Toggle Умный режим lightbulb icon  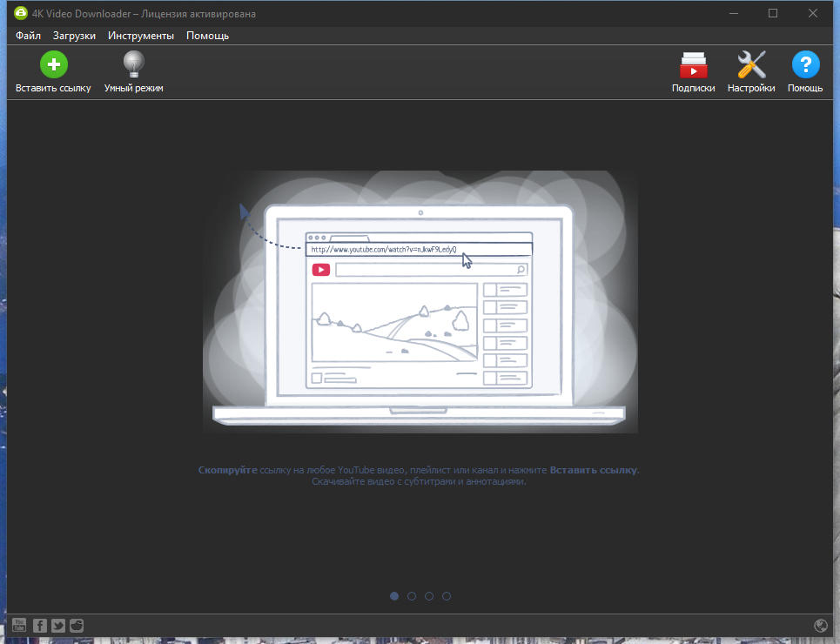pyautogui.click(x=133, y=64)
